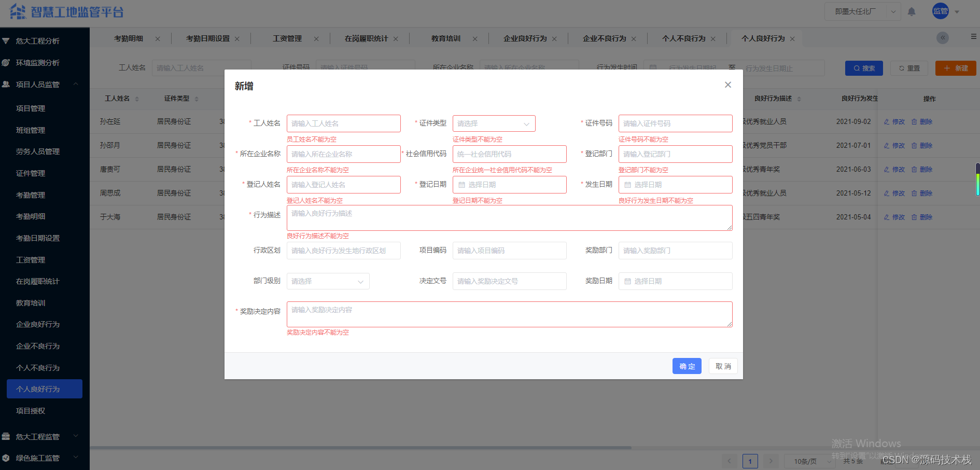
Task: Switch to the 企业不良行为 tab
Action: (605, 38)
